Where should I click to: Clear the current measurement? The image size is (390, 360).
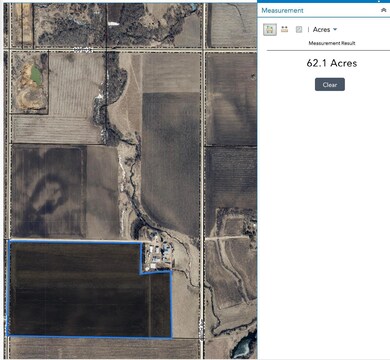pos(330,85)
